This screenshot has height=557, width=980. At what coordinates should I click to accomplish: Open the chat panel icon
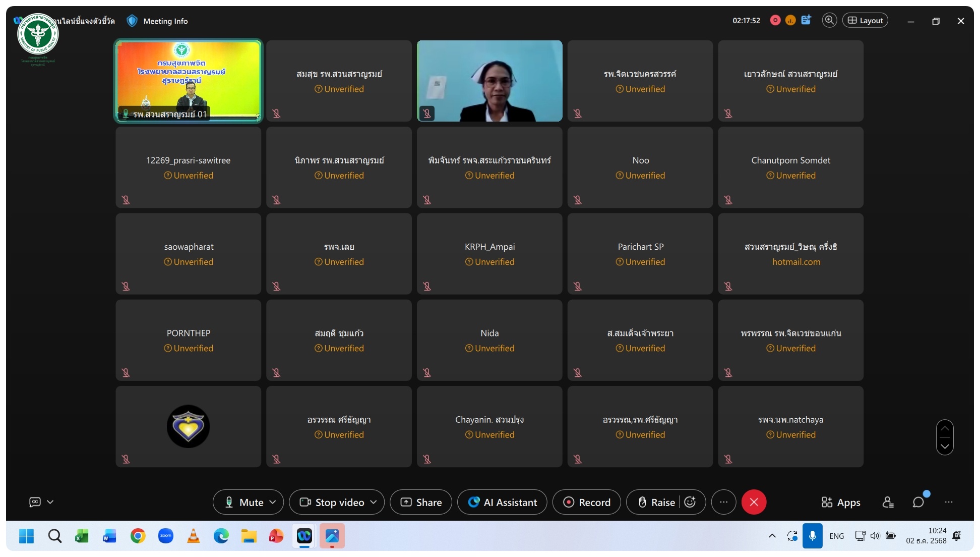point(918,502)
